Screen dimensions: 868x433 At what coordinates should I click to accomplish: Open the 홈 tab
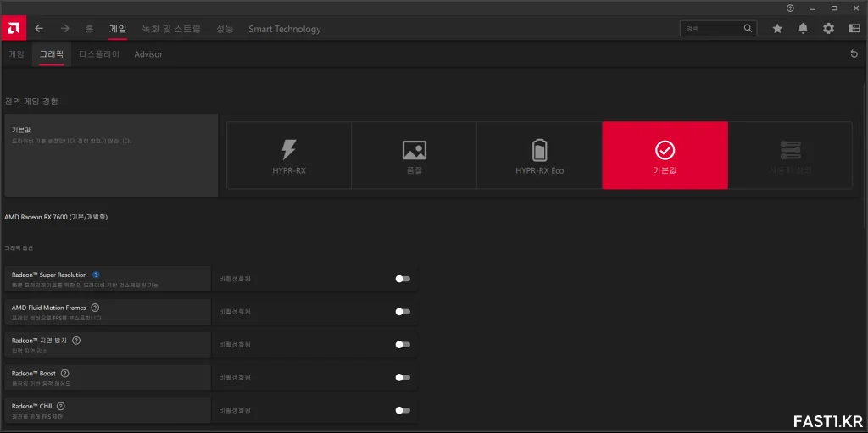click(90, 29)
